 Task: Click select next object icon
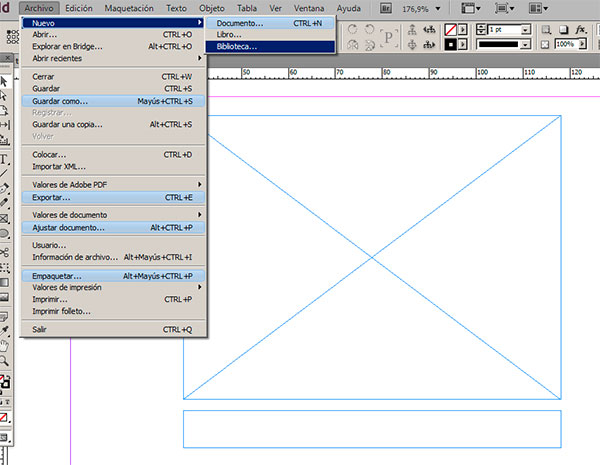click(430, 45)
